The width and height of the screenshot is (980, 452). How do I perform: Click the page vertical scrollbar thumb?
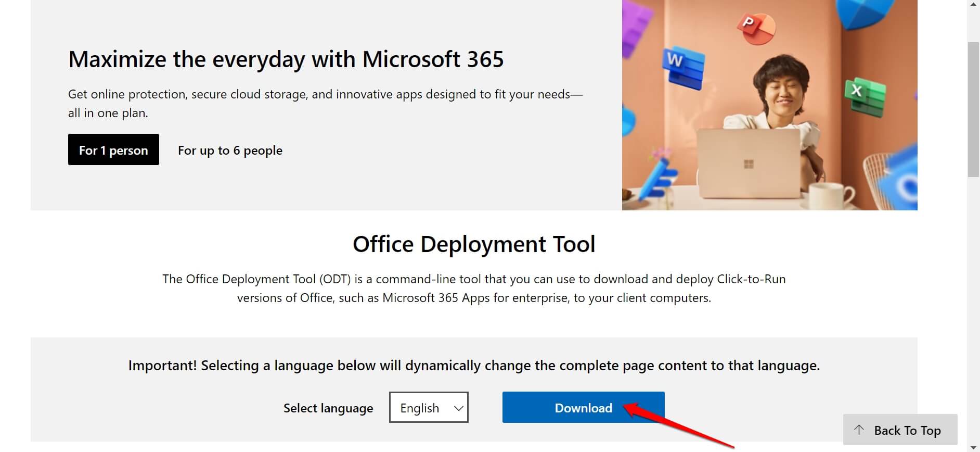(x=973, y=109)
